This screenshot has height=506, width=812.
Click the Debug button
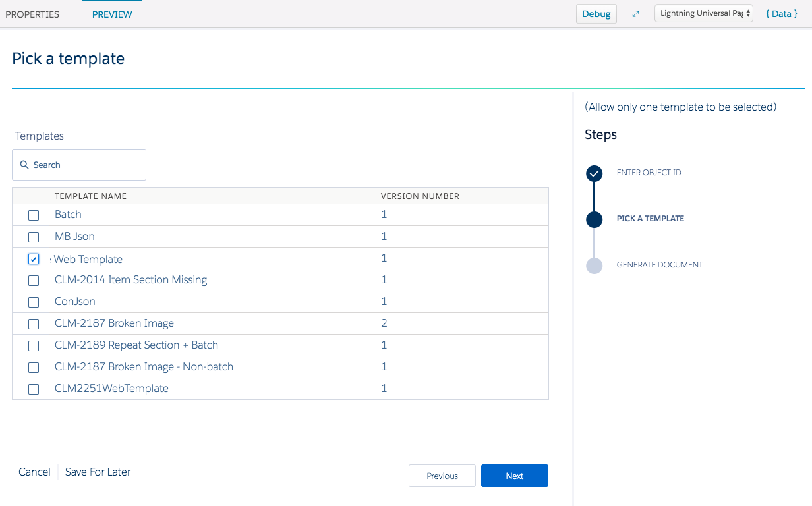pos(596,14)
